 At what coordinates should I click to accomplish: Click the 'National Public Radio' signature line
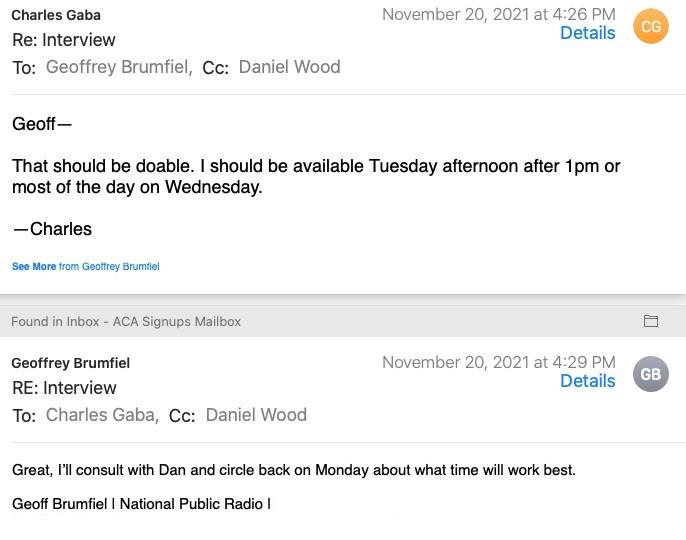pyautogui.click(x=141, y=504)
